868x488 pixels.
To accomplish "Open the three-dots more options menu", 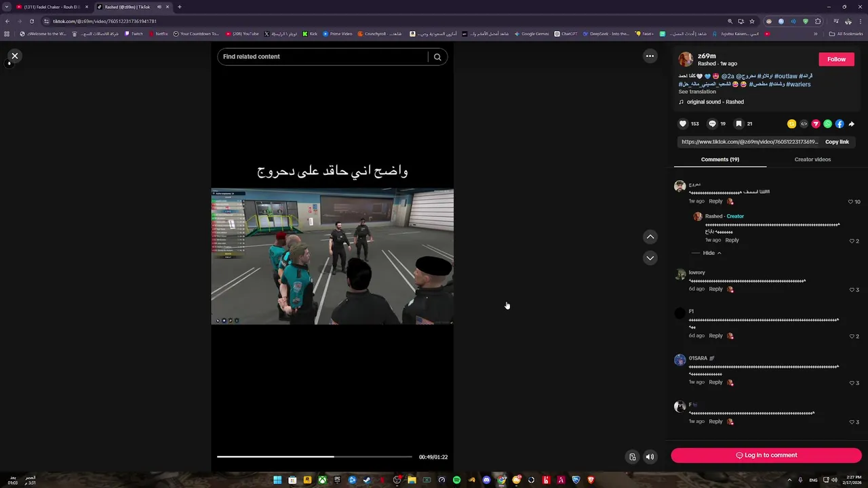I will pos(650,56).
